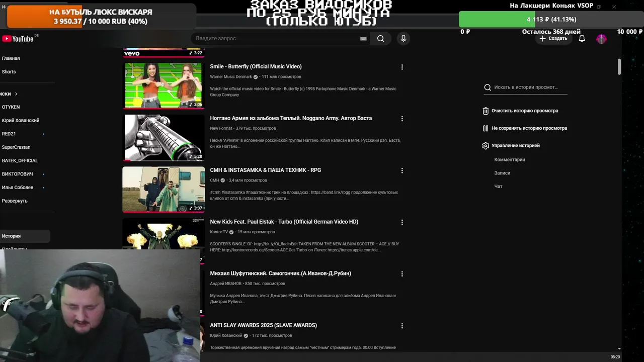Open Записи history section
The height and width of the screenshot is (362, 644).
point(502,173)
